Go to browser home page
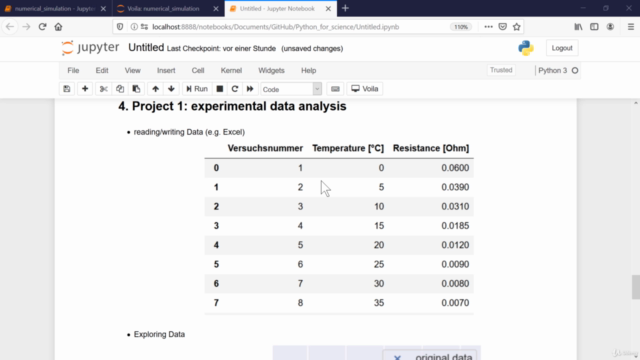Screen dimensions: 640x360 (58, 27)
